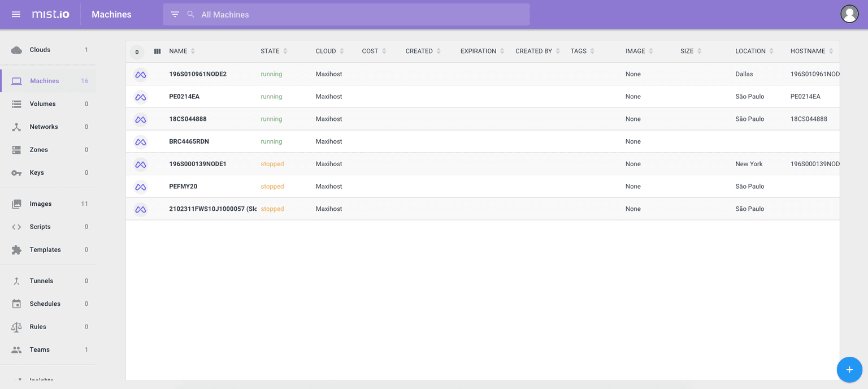The image size is (868, 389).
Task: Click the columns visibility toggle in the table header
Action: point(157,51)
